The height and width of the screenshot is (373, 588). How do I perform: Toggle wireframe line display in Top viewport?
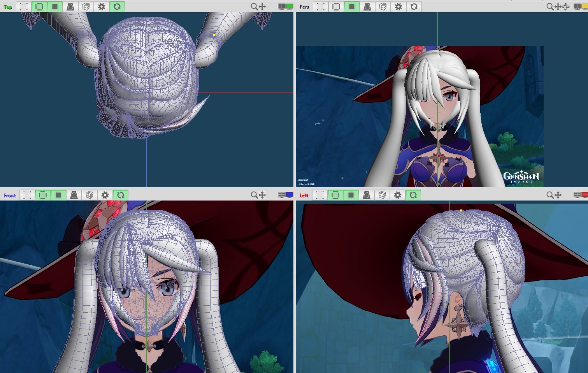point(39,7)
